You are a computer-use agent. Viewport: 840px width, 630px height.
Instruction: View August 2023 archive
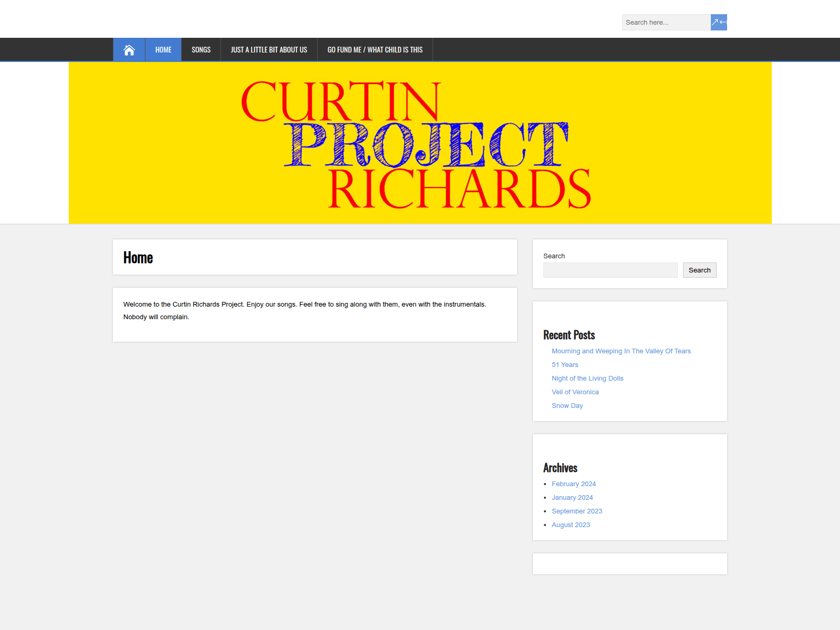(x=571, y=525)
